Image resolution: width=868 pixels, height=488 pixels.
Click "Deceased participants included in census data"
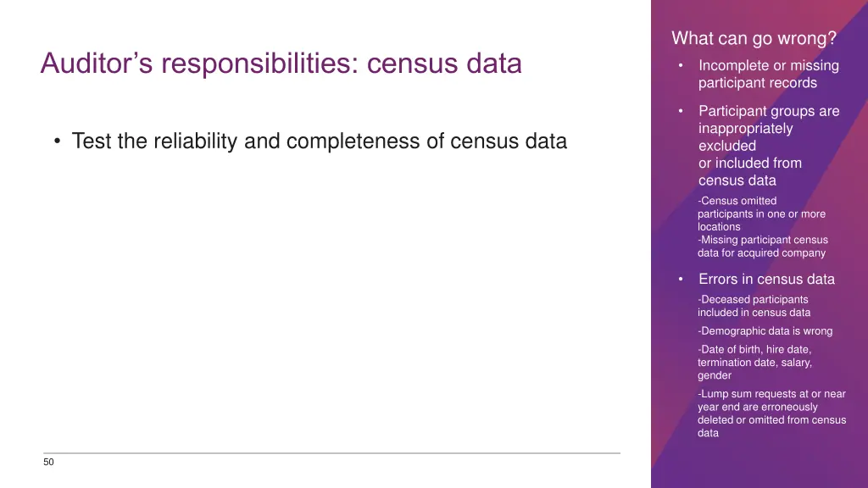(754, 306)
